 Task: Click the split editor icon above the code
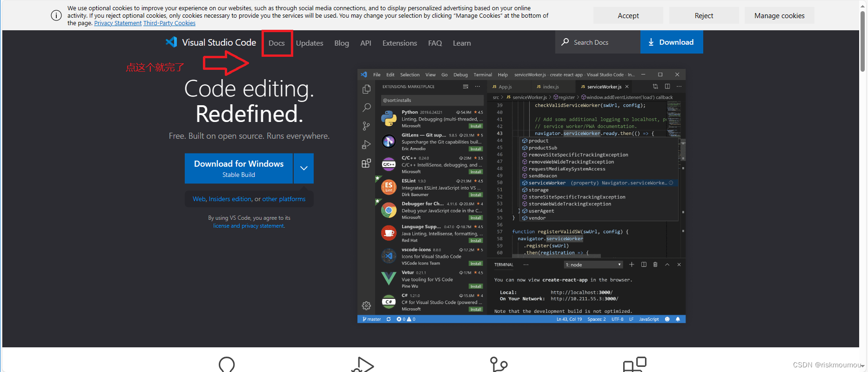pos(667,87)
